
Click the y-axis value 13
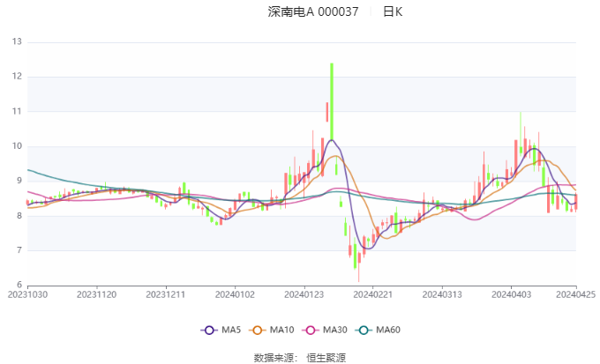pyautogui.click(x=17, y=41)
